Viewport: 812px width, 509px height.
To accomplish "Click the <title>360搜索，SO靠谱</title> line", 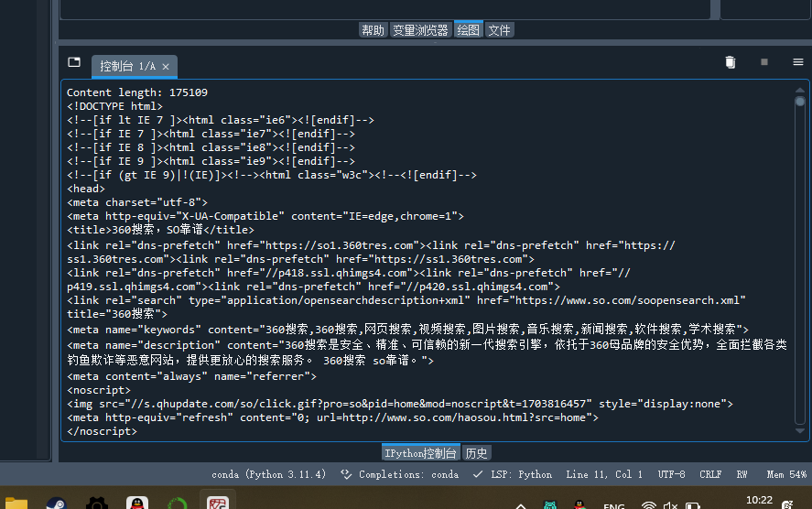I will click(160, 230).
